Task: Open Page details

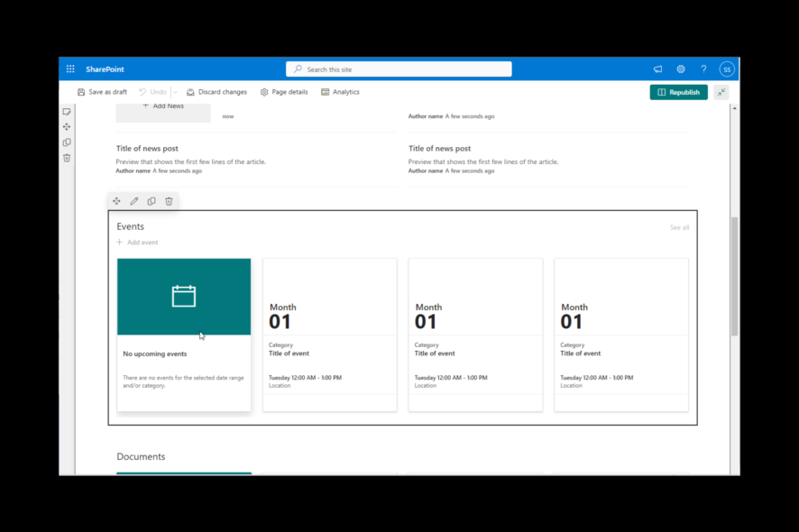Action: click(284, 92)
